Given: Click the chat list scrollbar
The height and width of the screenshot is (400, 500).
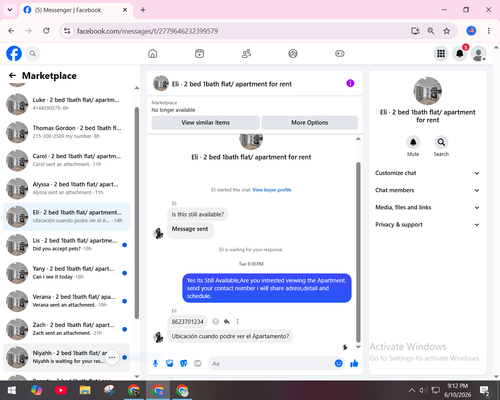Looking at the screenshot, I should point(137,213).
